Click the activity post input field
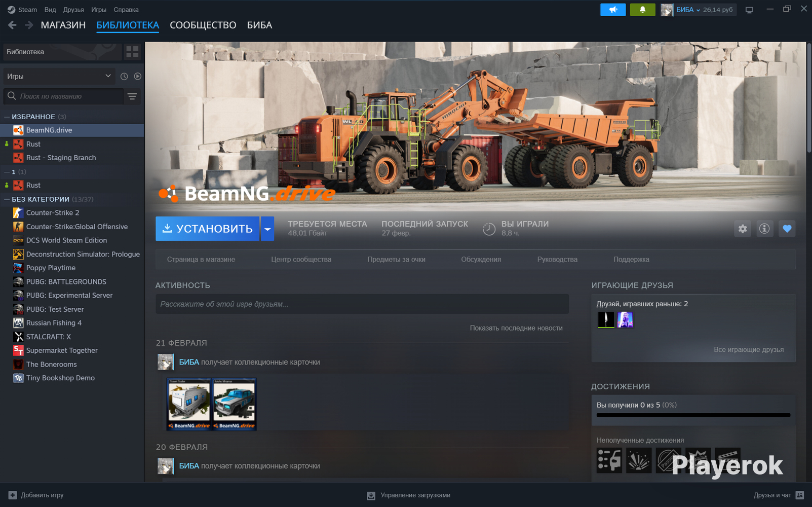 pos(362,304)
